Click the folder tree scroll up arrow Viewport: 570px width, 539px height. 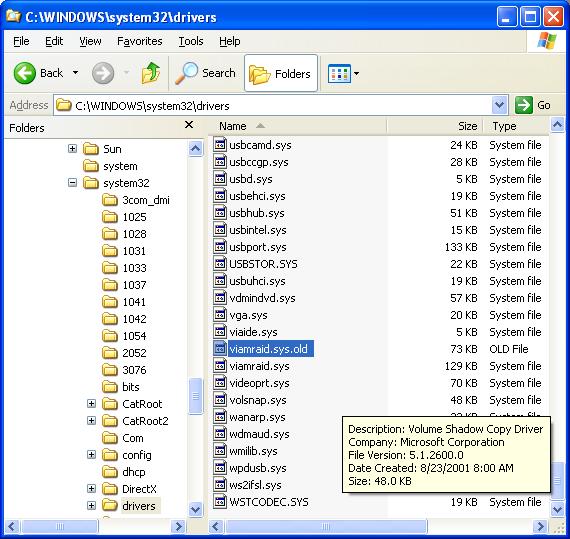coord(196,148)
